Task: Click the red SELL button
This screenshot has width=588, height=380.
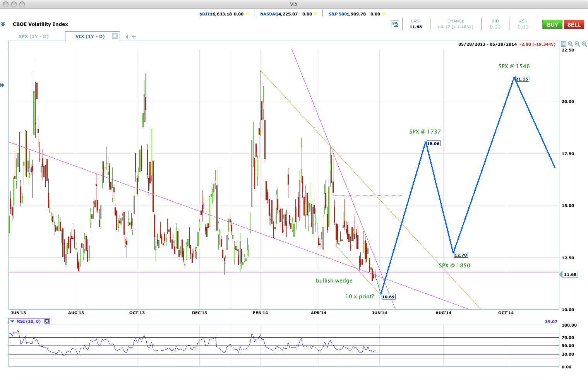Action: coord(574,24)
